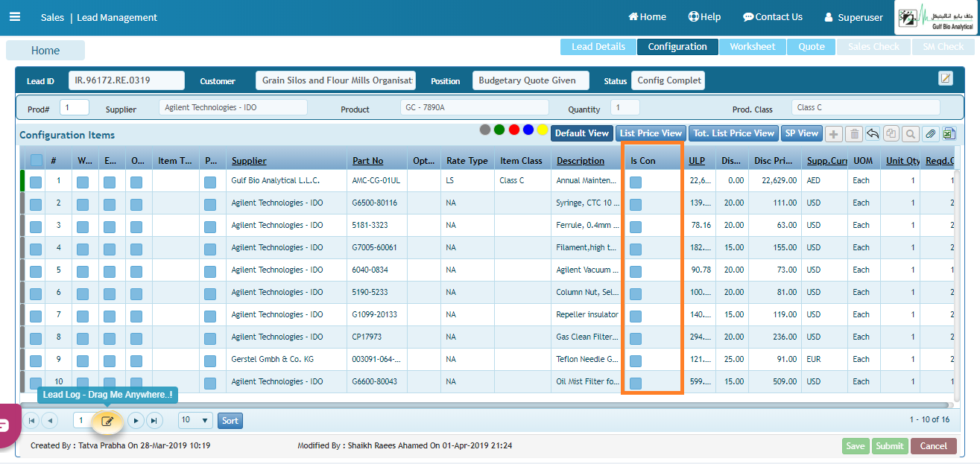This screenshot has width=980, height=464.
Task: Go to the next grid page
Action: [x=136, y=421]
